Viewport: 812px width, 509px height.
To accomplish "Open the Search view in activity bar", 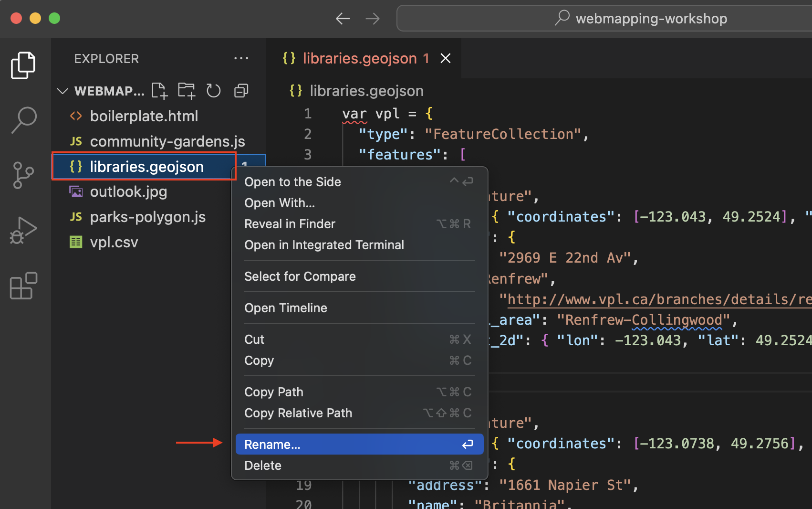I will pyautogui.click(x=23, y=120).
